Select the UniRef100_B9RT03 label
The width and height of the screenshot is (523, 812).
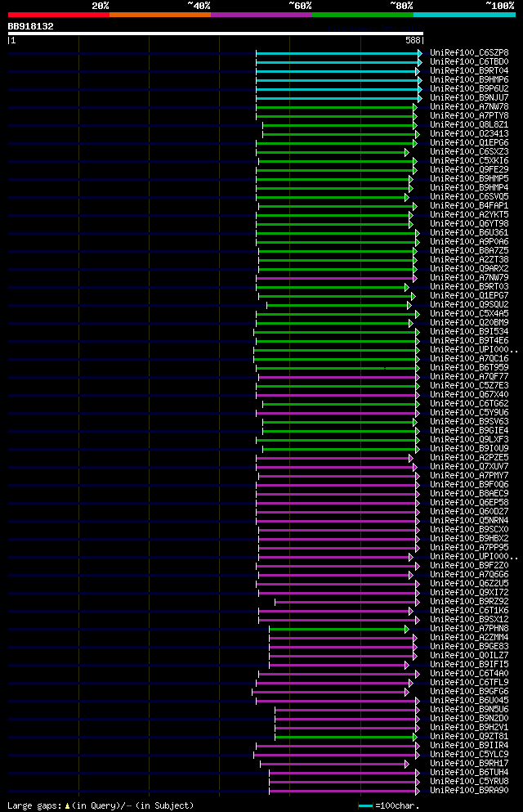coord(469,286)
